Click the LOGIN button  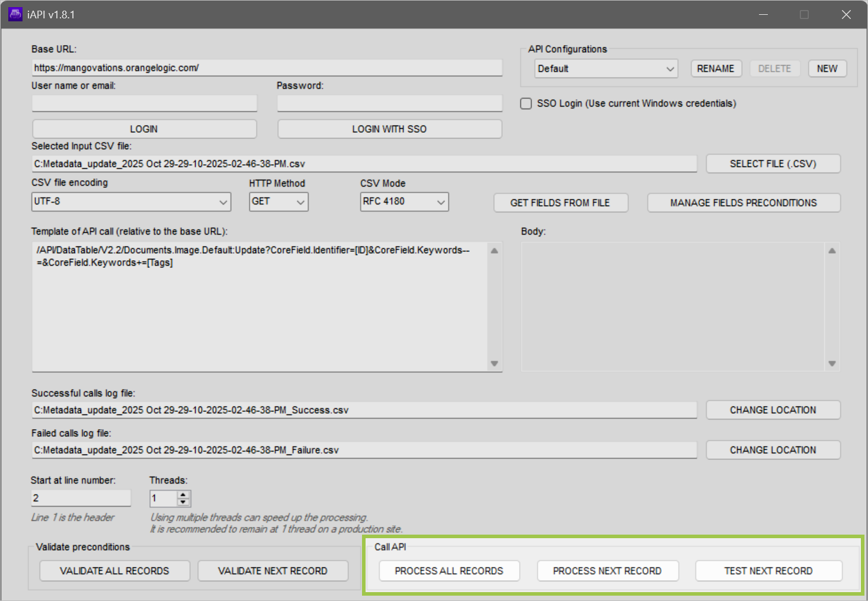pyautogui.click(x=144, y=129)
